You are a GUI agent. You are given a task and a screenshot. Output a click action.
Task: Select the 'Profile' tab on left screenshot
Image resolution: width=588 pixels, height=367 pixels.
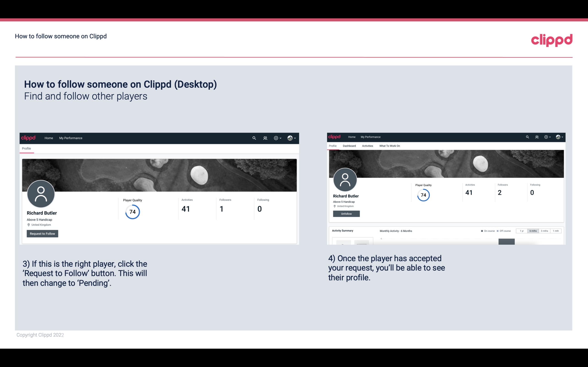coord(26,148)
